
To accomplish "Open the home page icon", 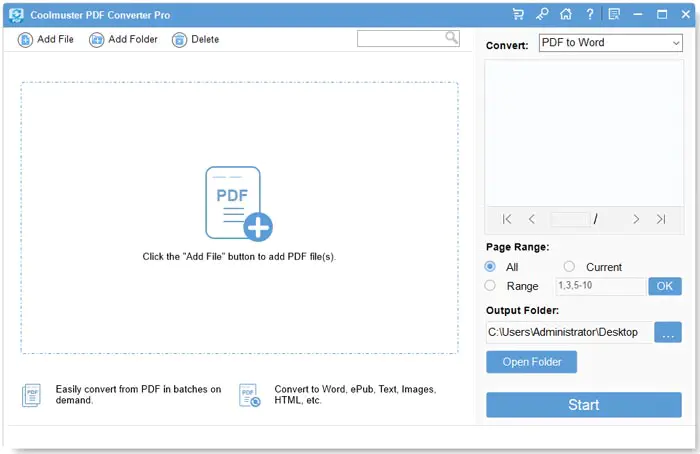I will 566,15.
